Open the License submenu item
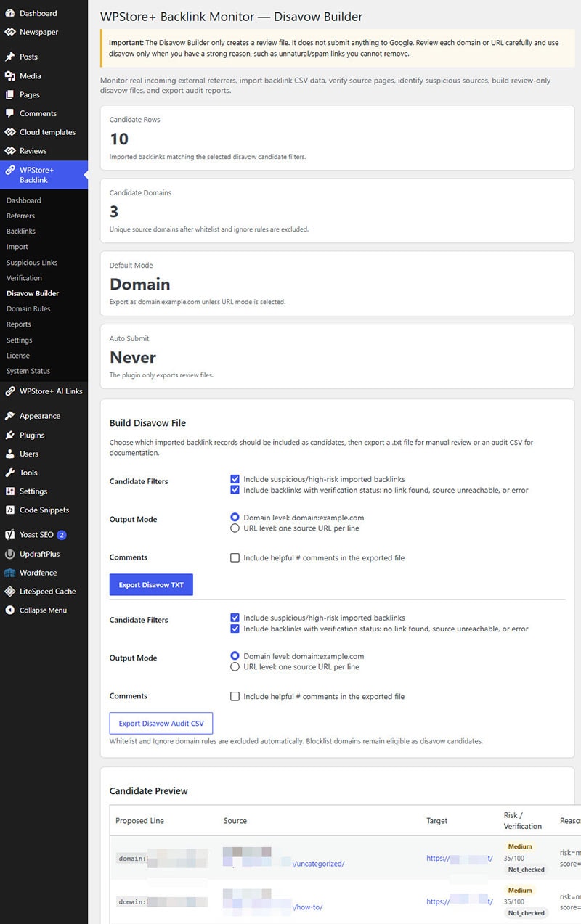This screenshot has height=924, width=581. 18,356
